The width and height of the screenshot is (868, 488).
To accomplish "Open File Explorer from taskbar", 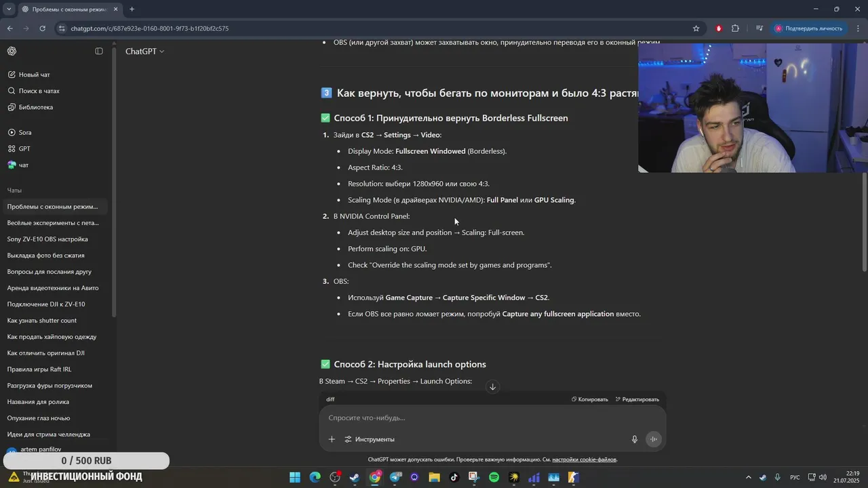I will click(434, 477).
